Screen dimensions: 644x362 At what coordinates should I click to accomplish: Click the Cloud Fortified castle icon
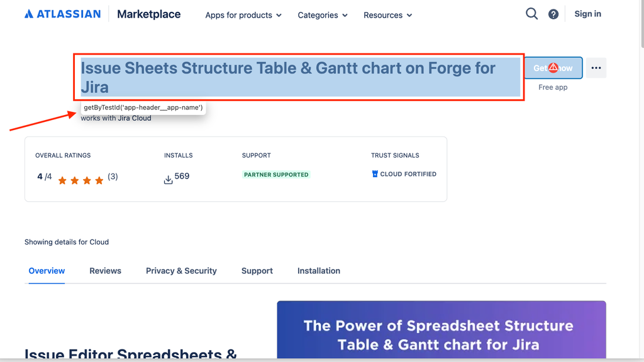(x=375, y=174)
